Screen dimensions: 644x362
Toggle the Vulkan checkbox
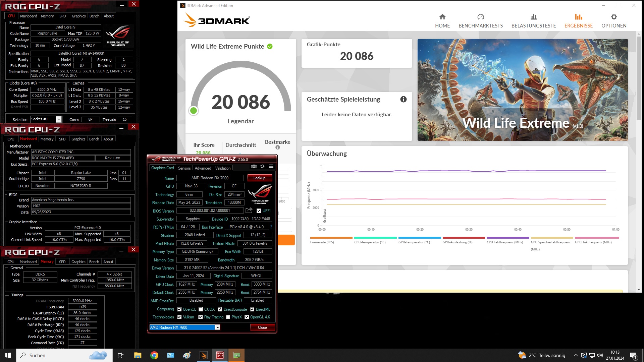179,317
